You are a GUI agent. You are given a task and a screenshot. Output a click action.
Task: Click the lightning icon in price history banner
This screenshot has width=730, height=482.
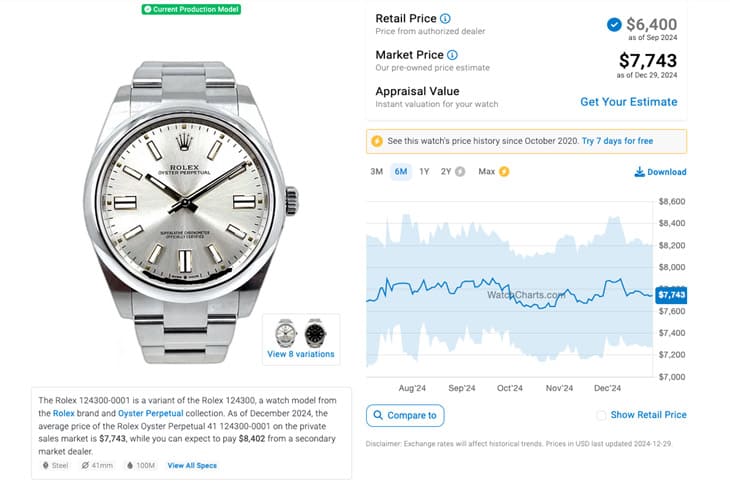click(x=377, y=141)
